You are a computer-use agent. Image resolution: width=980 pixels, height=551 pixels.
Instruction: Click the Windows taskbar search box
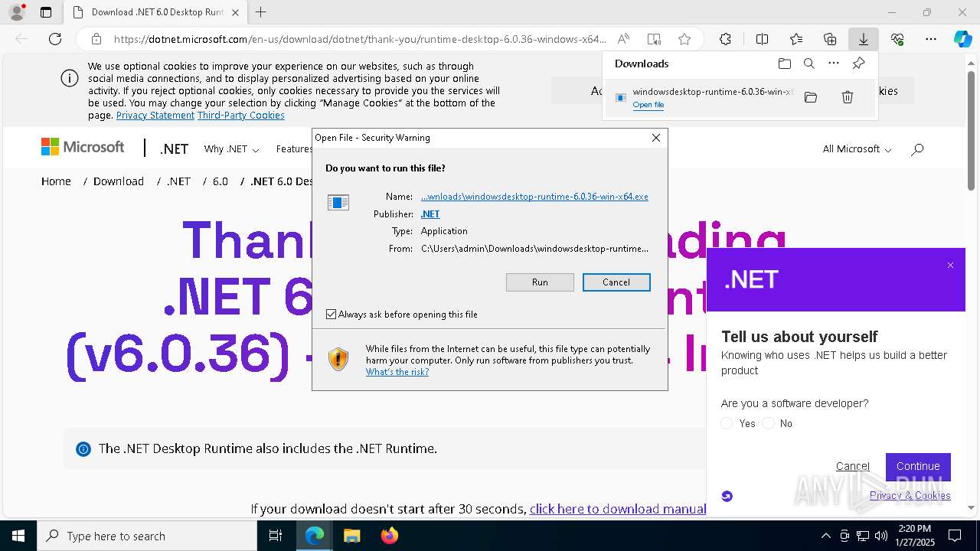coord(147,536)
